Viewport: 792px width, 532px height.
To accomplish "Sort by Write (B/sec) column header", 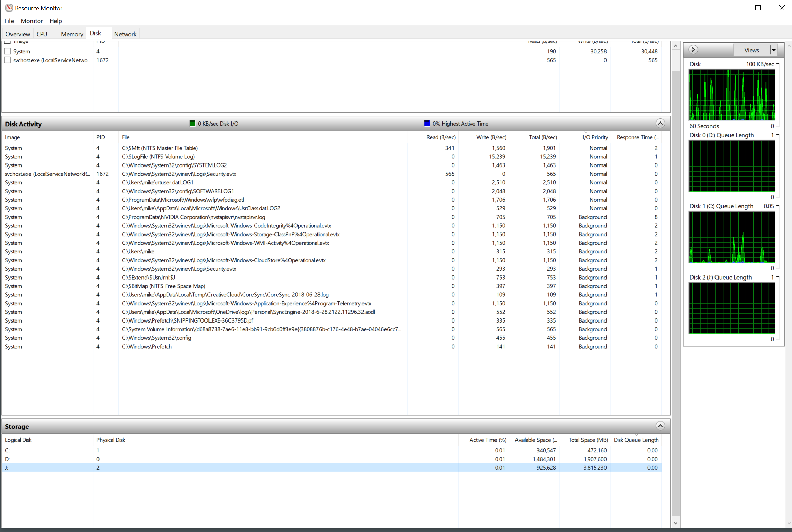I will (x=491, y=137).
